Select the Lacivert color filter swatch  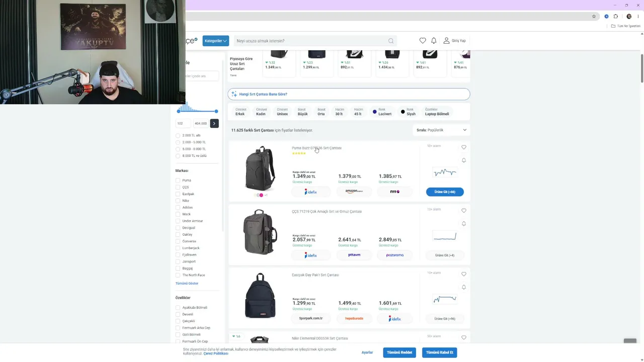click(375, 112)
